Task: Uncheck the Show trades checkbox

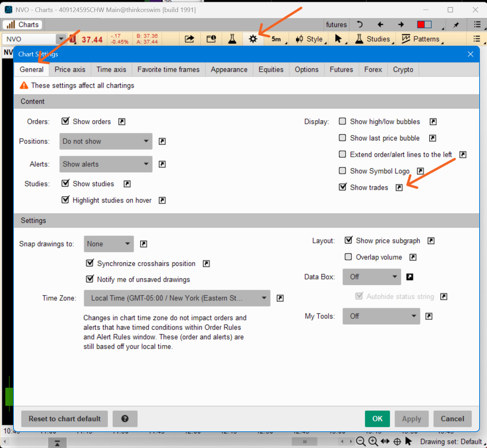Action: coord(342,187)
